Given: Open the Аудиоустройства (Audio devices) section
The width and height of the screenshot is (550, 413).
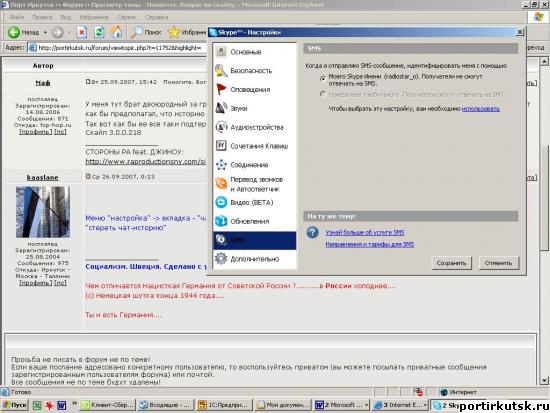Looking at the screenshot, I should pos(254,127).
